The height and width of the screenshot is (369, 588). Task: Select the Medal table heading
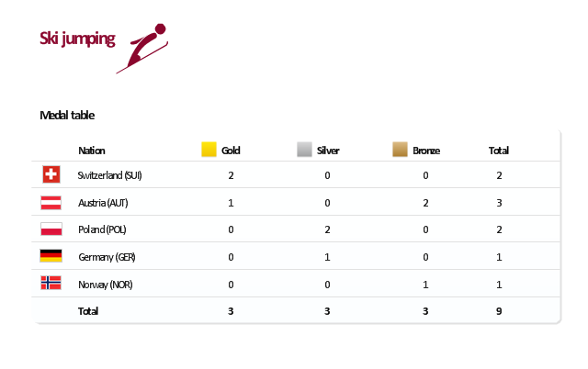[67, 116]
